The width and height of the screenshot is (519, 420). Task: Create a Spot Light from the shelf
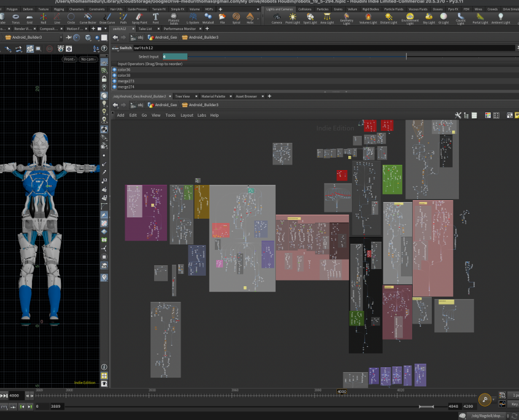[310, 17]
